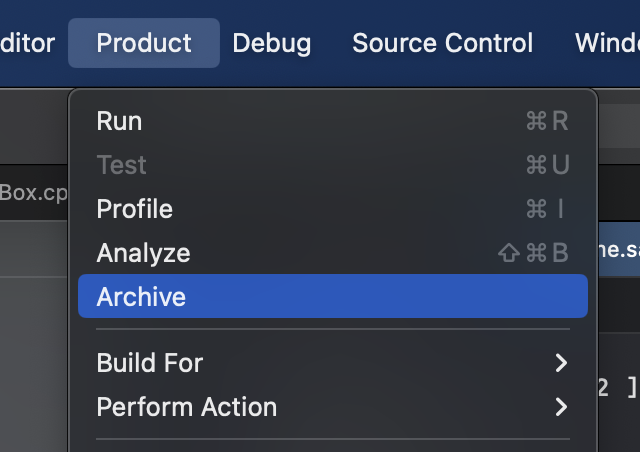Click the ⌘R shortcut hint beside Run
The image size is (640, 452).
point(547,121)
